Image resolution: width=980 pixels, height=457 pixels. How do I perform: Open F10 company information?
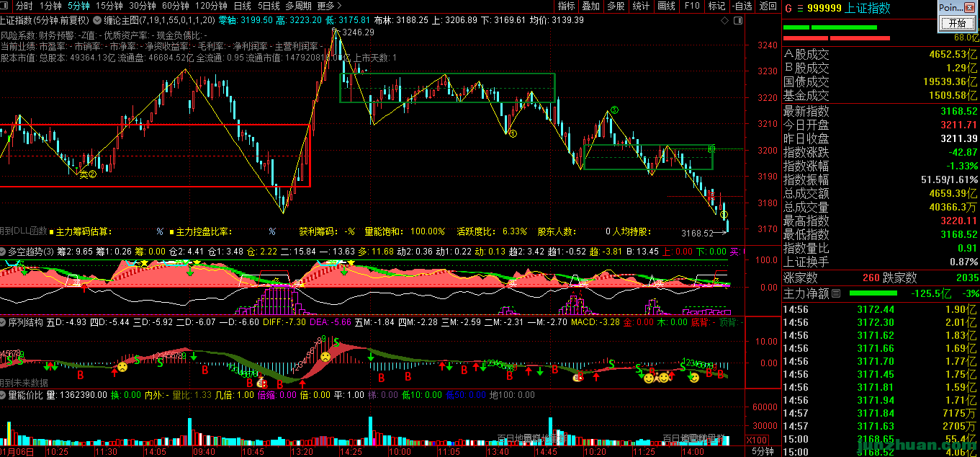pos(692,6)
